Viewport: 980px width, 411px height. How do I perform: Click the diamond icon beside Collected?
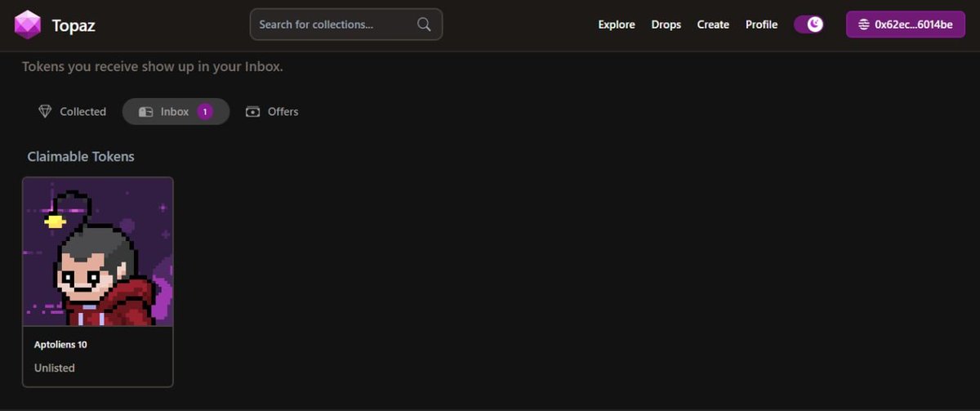[x=45, y=111]
